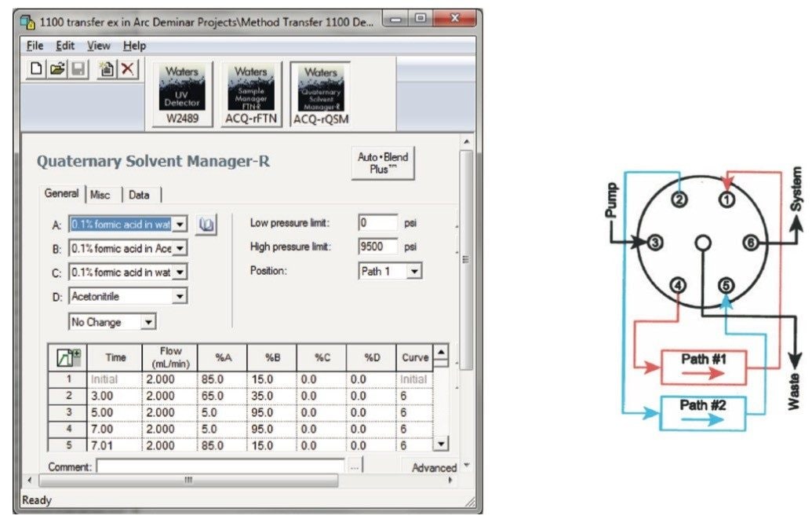Click the horizontal scrollbar thumb
This screenshot has height=523, width=812.
click(189, 480)
